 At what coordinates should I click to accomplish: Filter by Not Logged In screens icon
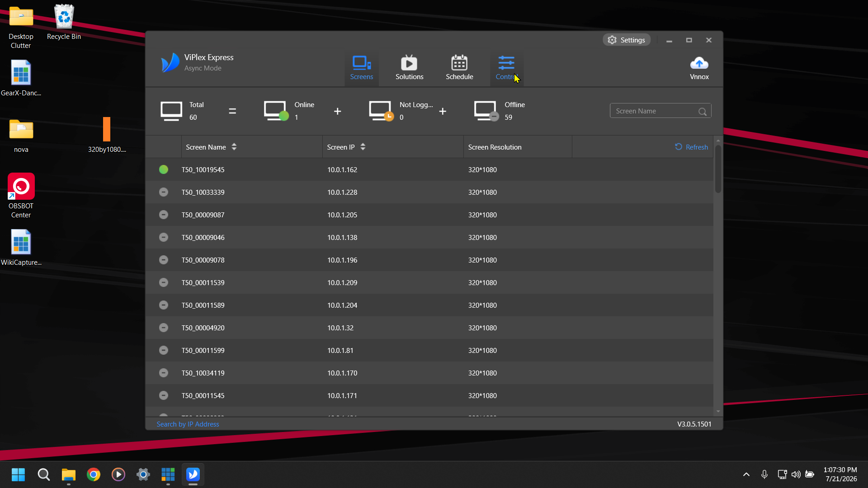[x=381, y=111]
